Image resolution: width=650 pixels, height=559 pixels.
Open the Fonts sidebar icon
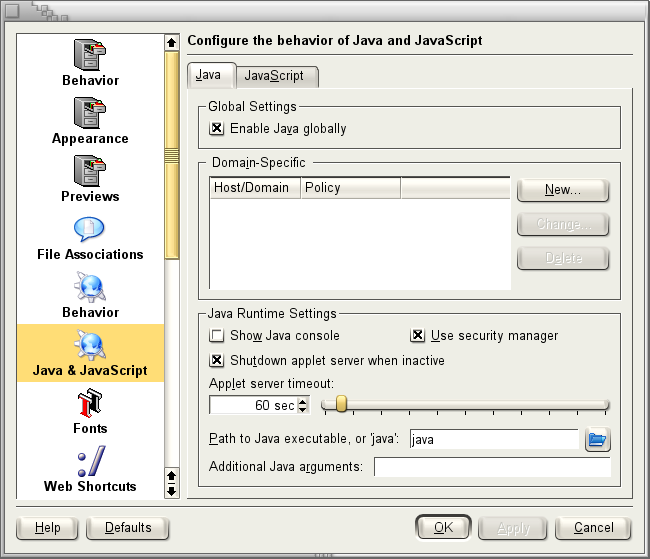(90, 403)
